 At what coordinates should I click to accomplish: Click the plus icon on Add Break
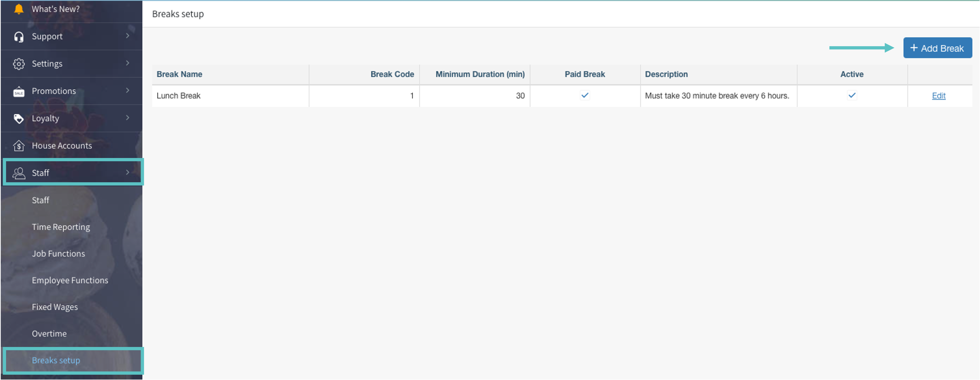click(x=914, y=48)
